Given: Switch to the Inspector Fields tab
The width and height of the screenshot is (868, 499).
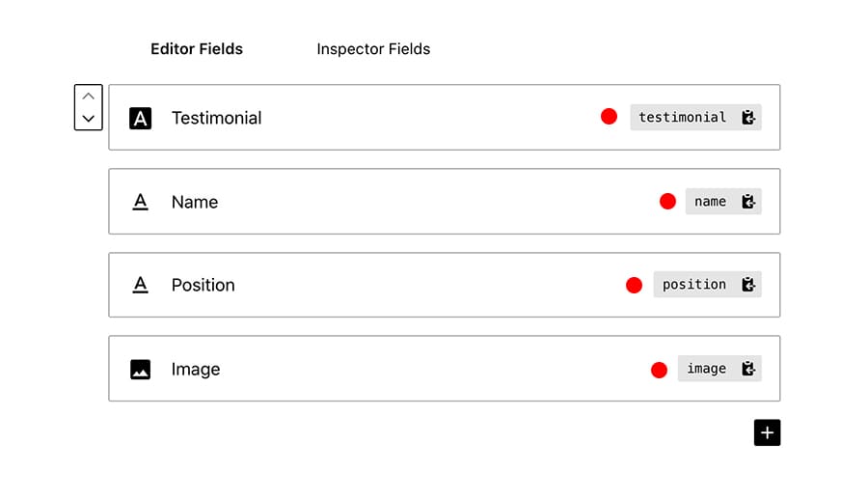Looking at the screenshot, I should (373, 49).
